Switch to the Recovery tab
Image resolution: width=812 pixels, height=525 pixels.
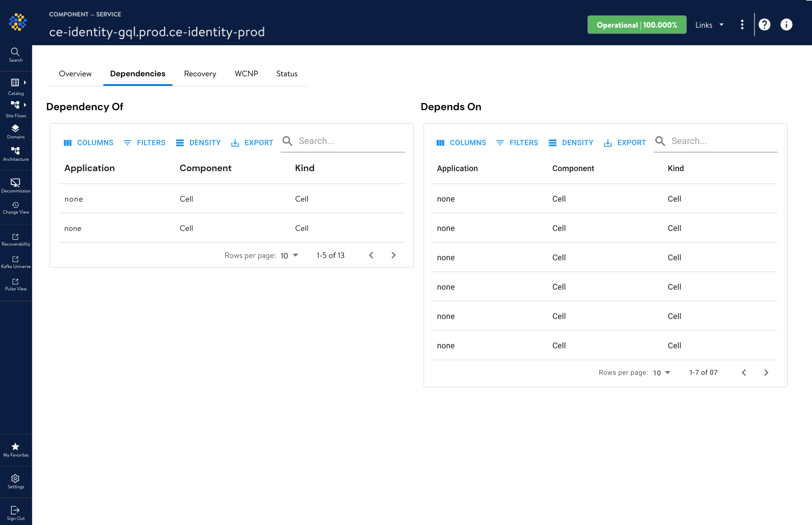coord(200,74)
